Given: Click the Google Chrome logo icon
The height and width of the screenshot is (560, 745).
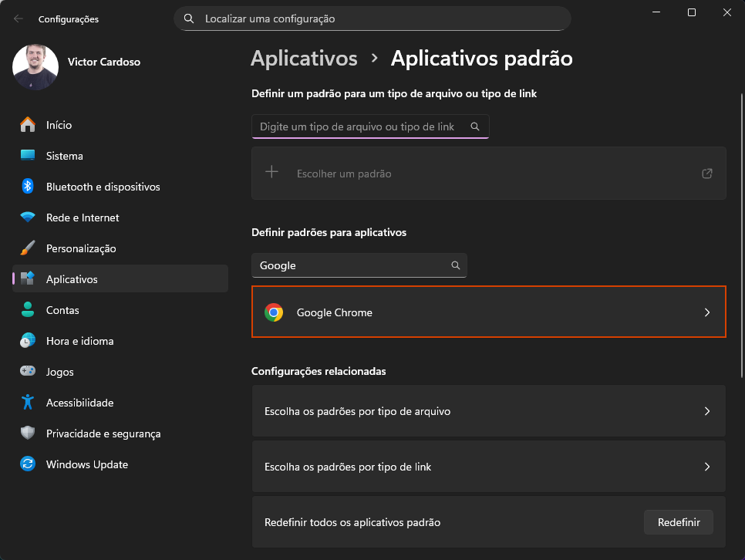Looking at the screenshot, I should (x=274, y=312).
